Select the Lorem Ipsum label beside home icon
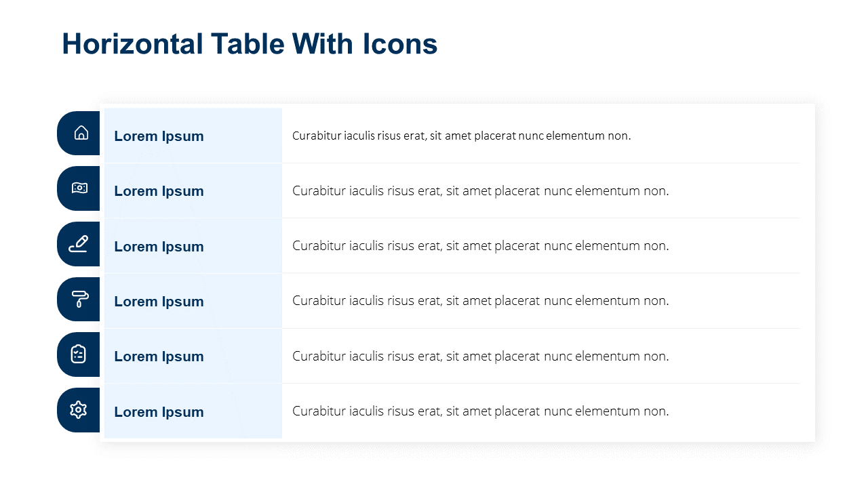The image size is (868, 488). click(x=159, y=136)
